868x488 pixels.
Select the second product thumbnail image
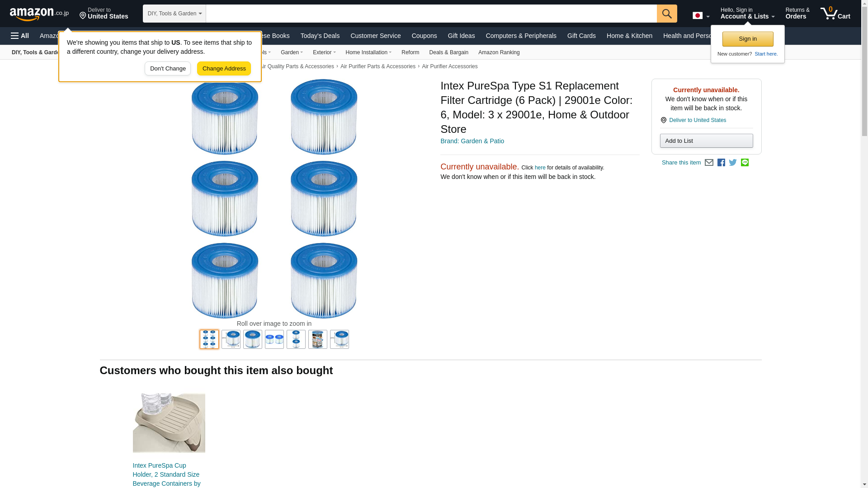tap(231, 339)
